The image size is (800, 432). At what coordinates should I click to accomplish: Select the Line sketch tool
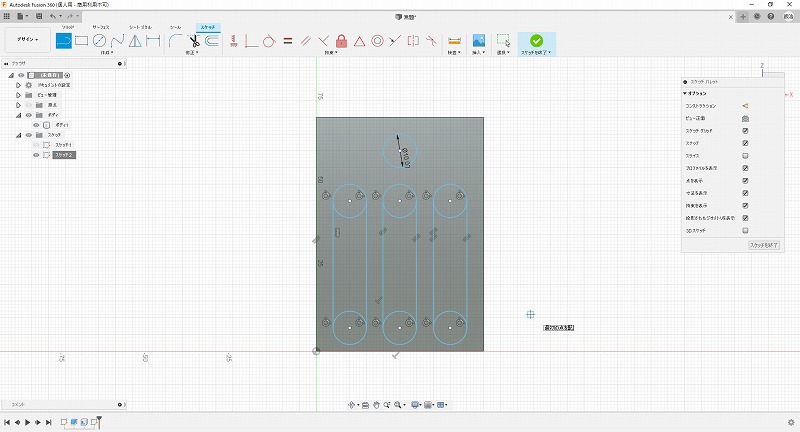pyautogui.click(x=63, y=41)
